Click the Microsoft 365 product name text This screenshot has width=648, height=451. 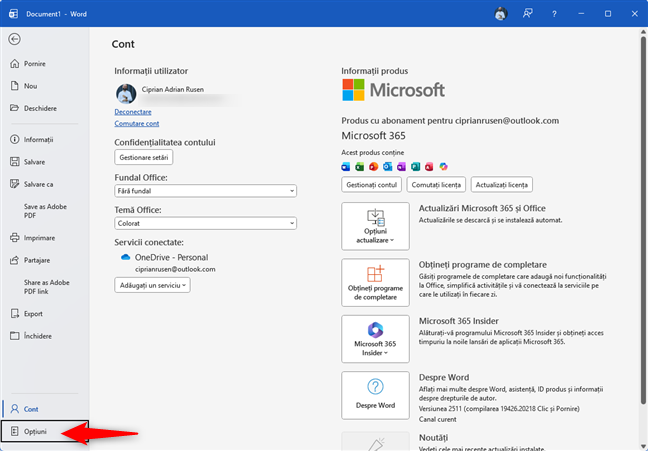tap(373, 136)
